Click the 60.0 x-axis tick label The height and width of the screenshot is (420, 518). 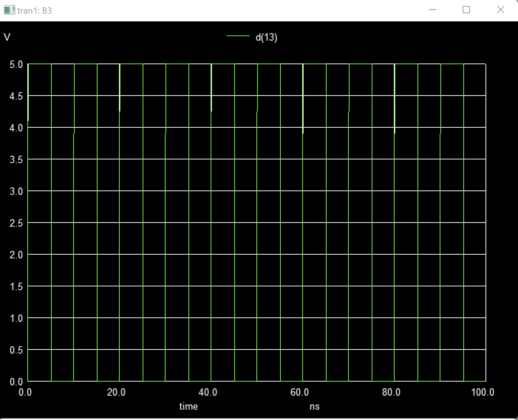pyautogui.click(x=300, y=392)
